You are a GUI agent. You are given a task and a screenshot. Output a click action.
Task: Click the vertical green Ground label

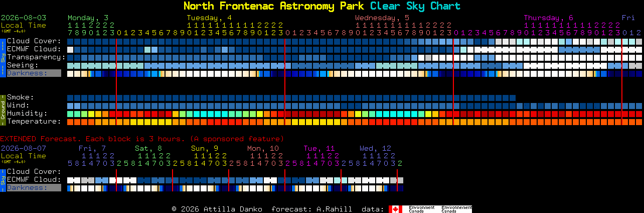pos(3,110)
